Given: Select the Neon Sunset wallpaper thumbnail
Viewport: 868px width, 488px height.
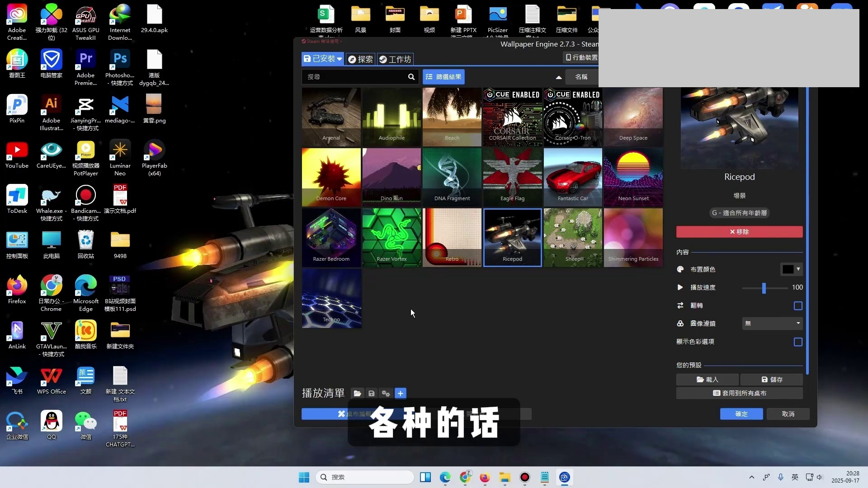Looking at the screenshot, I should [633, 177].
